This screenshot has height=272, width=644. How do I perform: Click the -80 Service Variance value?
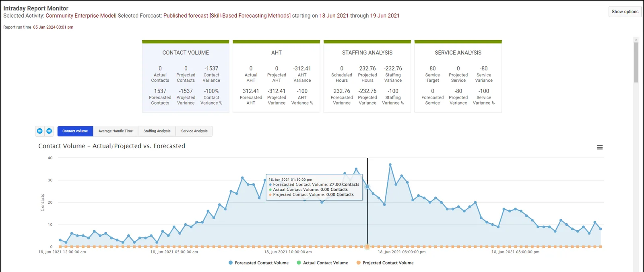click(x=484, y=68)
